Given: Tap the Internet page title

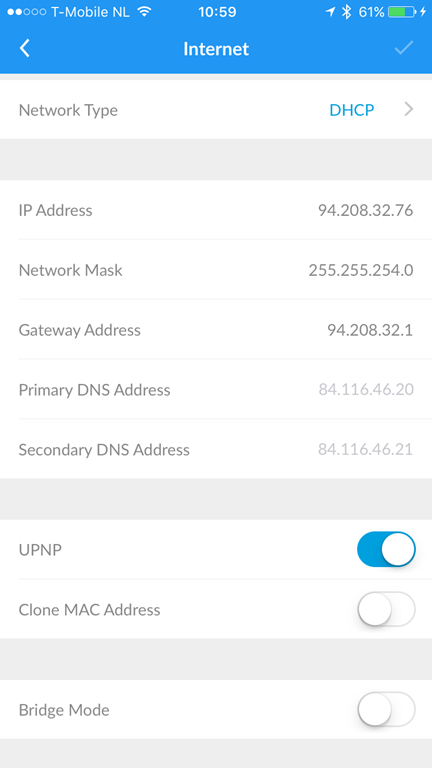Looking at the screenshot, I should [216, 49].
